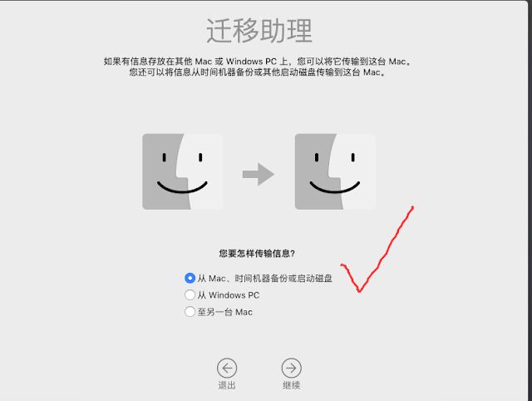Click the left source Finder face icon
The width and height of the screenshot is (532, 401).
tap(183, 171)
